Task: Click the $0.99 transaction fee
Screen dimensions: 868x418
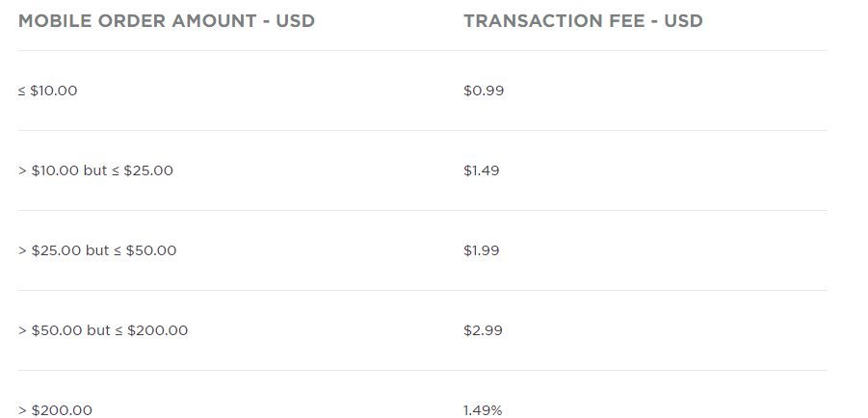Action: click(x=484, y=91)
